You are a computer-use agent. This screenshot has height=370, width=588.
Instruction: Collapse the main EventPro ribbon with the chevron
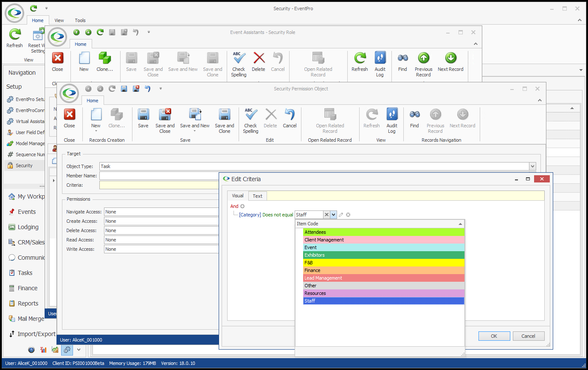click(x=580, y=20)
